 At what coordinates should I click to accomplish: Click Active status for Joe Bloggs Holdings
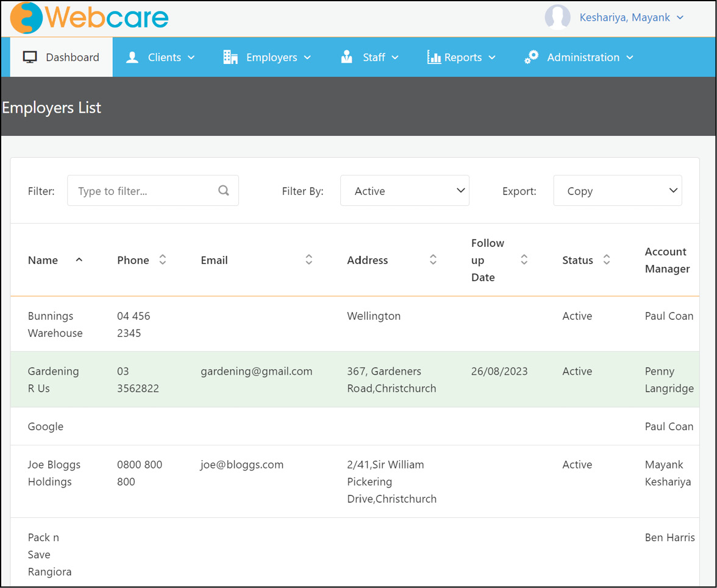tap(577, 465)
